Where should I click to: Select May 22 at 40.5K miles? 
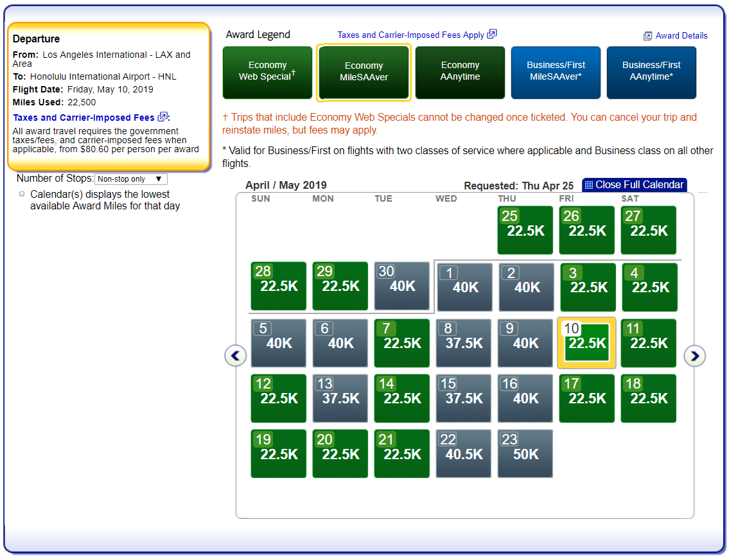[463, 453]
